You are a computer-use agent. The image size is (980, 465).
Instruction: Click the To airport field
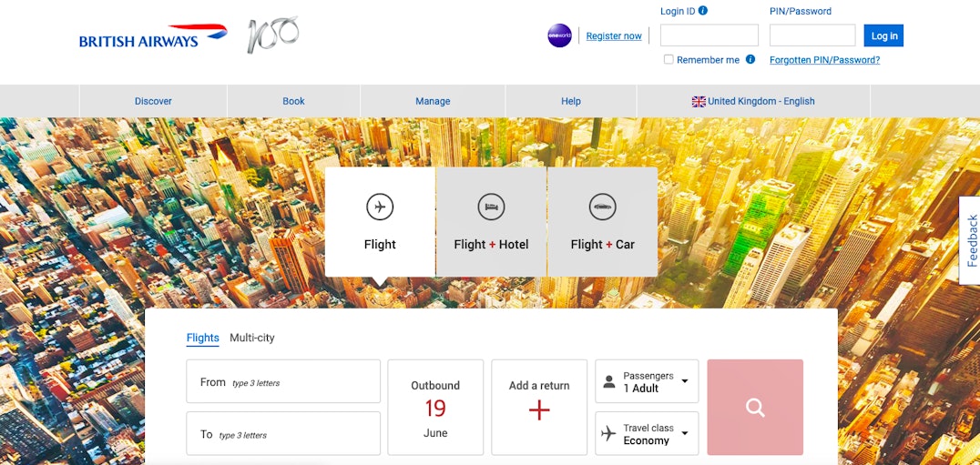coord(283,433)
